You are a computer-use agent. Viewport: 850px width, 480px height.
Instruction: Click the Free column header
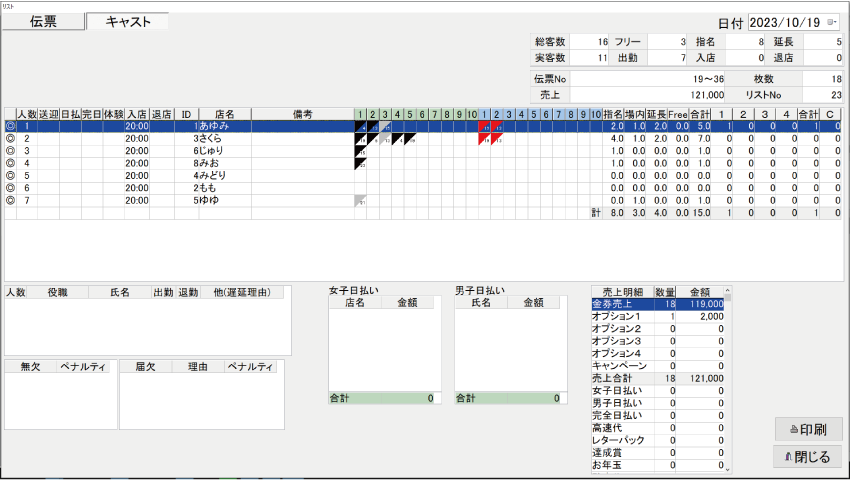pos(678,114)
